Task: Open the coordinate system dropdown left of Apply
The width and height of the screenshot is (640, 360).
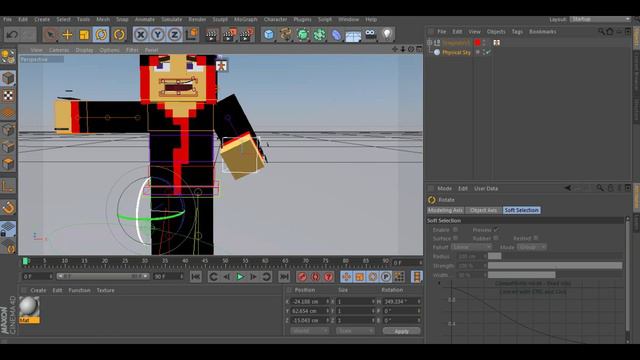Action: (309, 331)
